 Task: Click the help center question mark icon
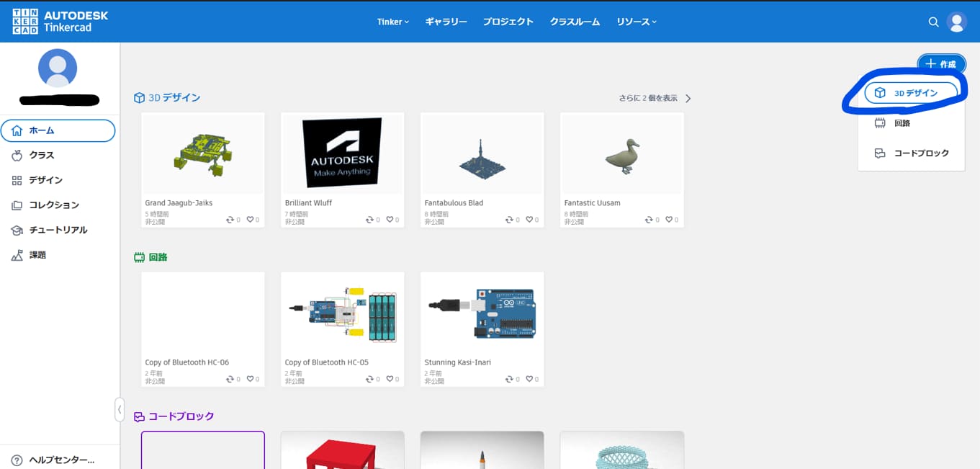click(17, 460)
